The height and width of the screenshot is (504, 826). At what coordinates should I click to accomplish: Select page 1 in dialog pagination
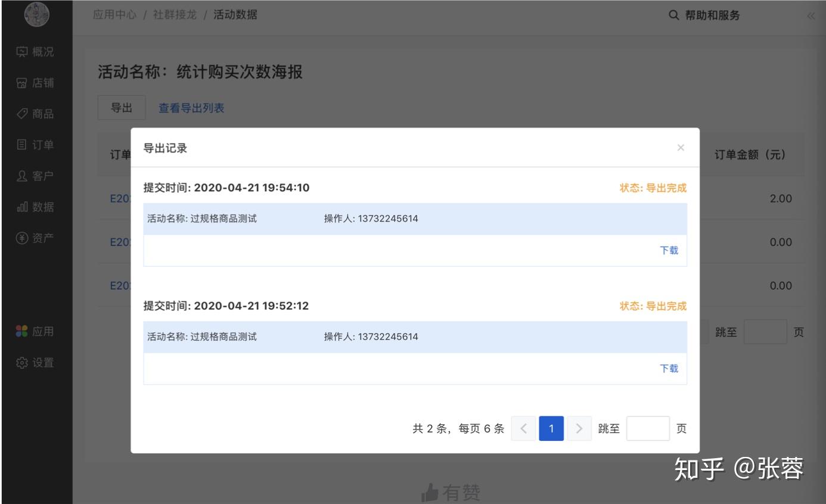point(551,428)
